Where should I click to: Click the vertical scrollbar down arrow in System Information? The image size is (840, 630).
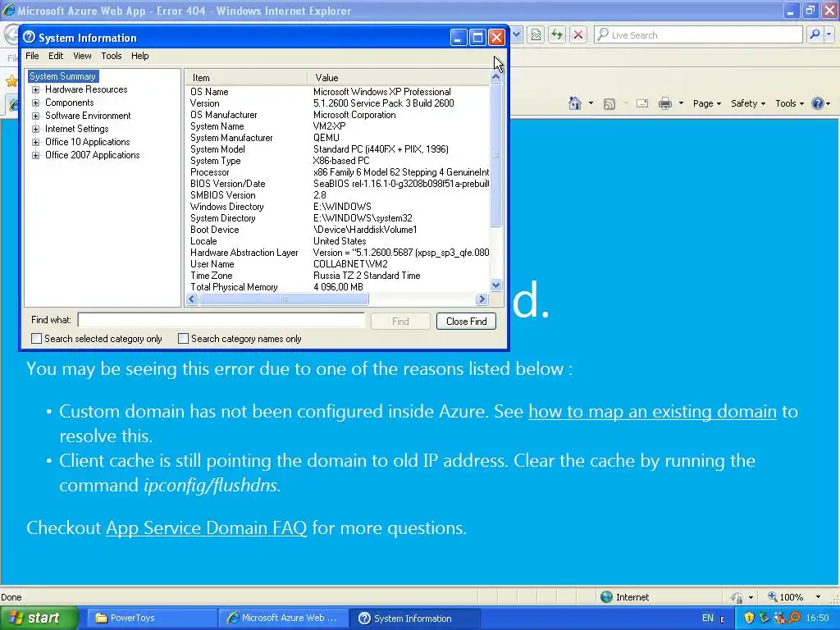pyautogui.click(x=496, y=285)
